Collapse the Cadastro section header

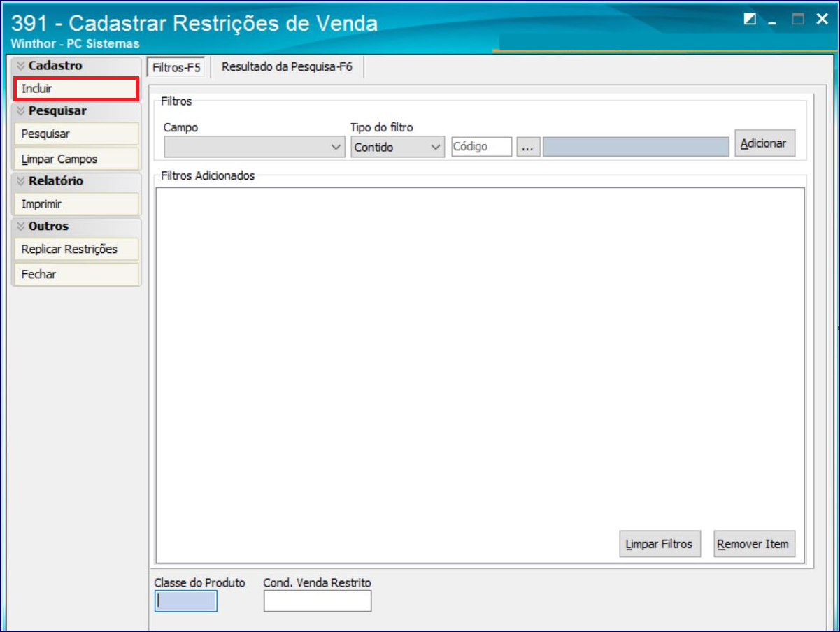pos(76,66)
